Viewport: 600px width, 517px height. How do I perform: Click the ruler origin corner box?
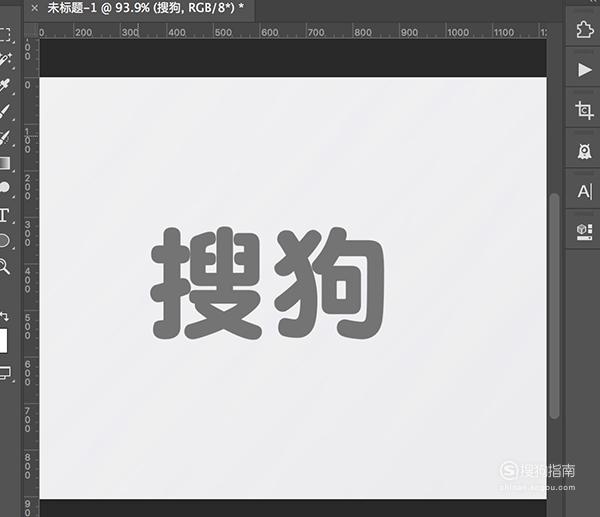[31, 31]
